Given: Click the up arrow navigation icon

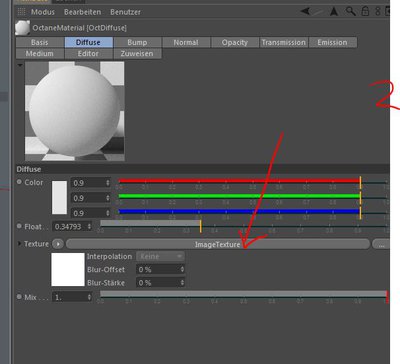Looking at the screenshot, I should [334, 12].
